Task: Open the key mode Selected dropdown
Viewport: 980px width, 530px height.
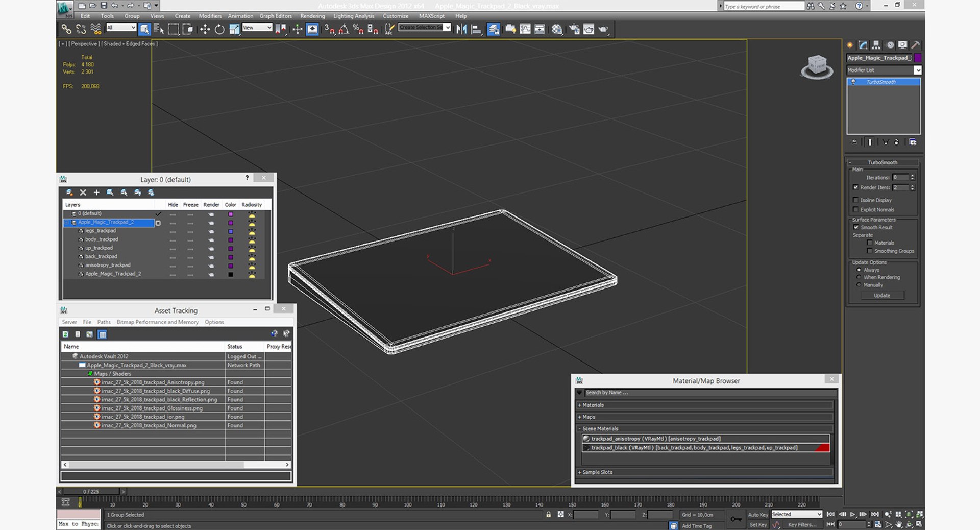Action: 797,514
